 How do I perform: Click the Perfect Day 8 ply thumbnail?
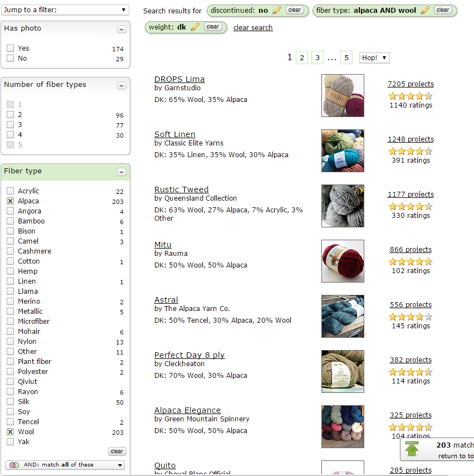coord(343,372)
